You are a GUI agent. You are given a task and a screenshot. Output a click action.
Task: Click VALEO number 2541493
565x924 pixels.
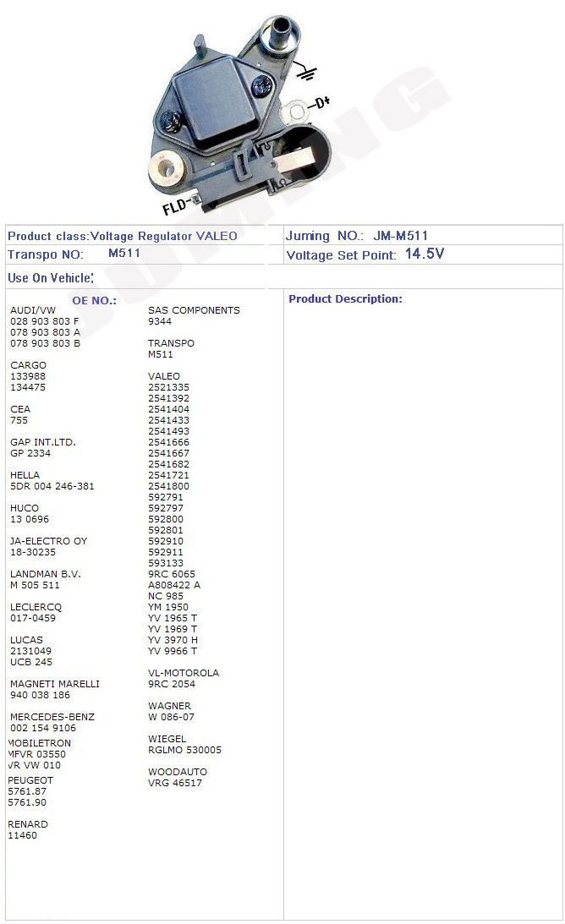168,431
